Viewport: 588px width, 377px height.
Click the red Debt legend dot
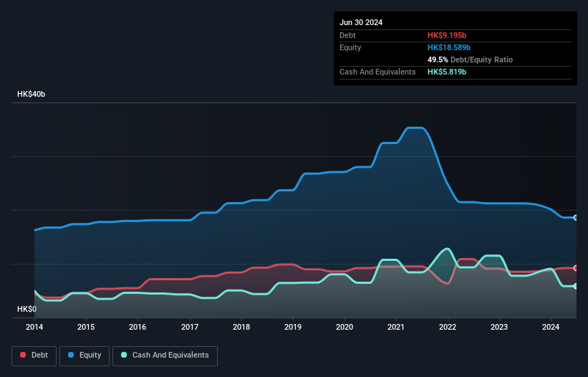[x=23, y=355]
